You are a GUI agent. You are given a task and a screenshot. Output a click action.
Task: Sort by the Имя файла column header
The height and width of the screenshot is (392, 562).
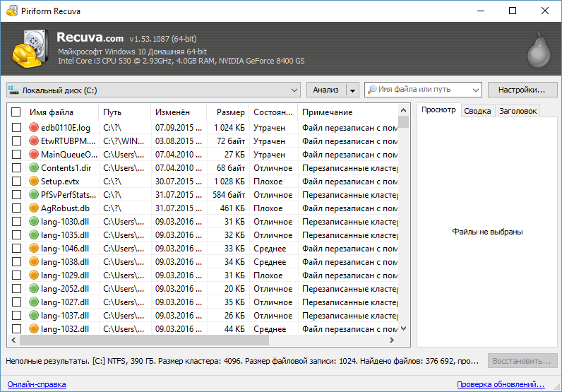click(x=61, y=112)
